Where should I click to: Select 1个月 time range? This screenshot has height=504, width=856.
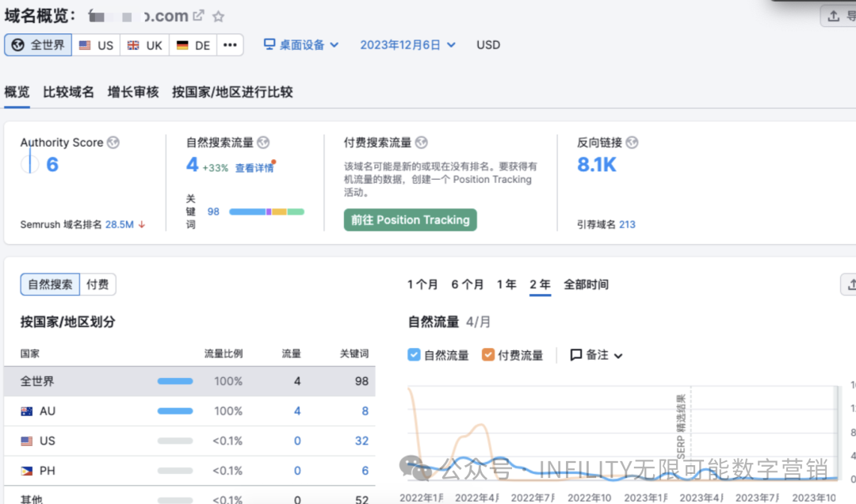422,284
